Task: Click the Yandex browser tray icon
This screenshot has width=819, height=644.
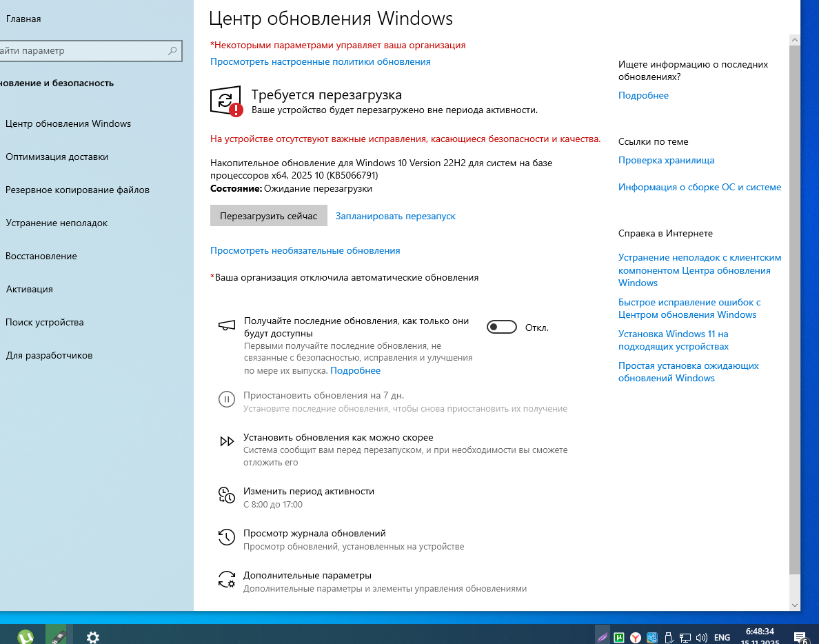Action: [635, 637]
